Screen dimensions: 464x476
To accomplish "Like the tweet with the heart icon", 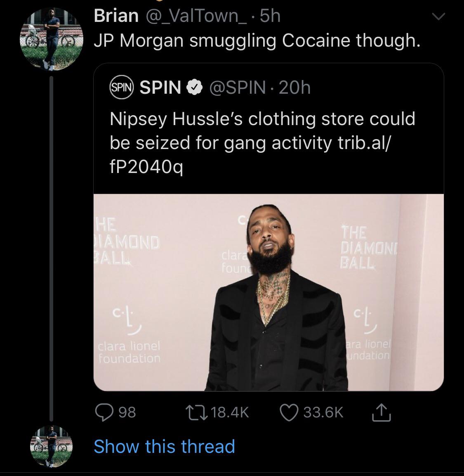I will click(289, 412).
